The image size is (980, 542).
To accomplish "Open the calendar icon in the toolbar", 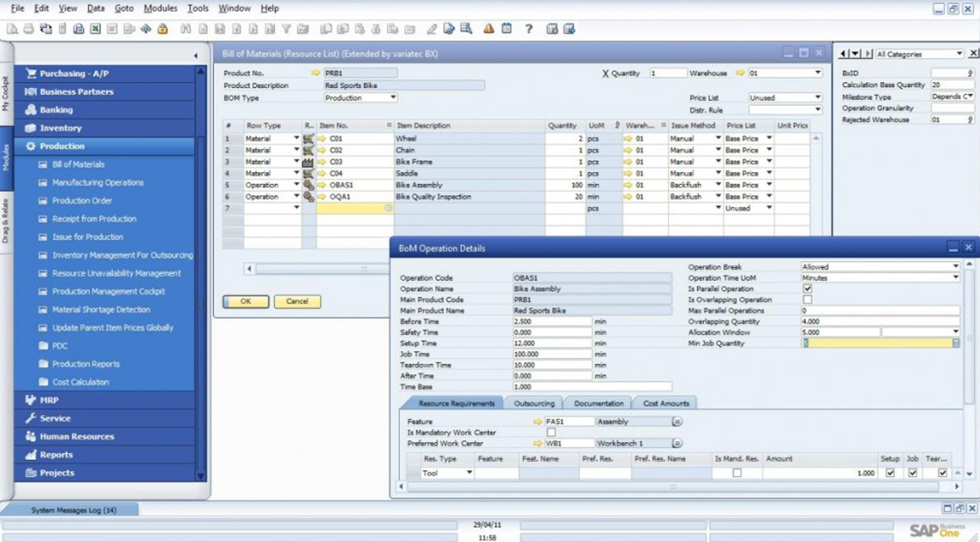I will point(506,29).
